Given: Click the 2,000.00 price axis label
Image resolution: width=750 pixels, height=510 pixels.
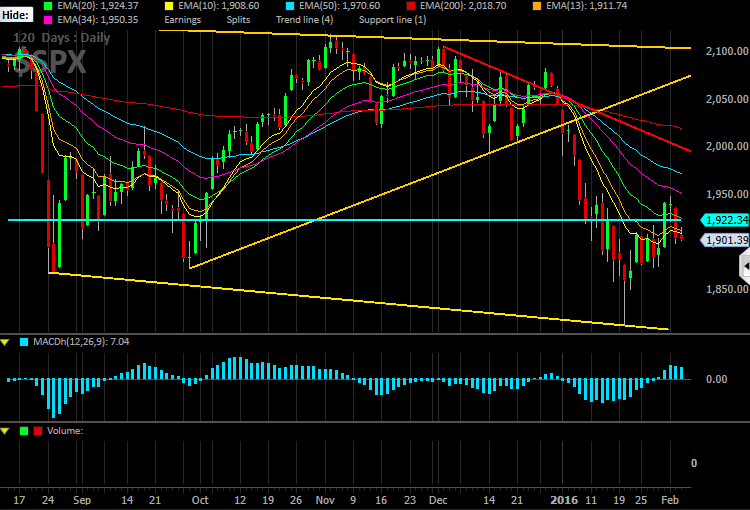Looking at the screenshot, I should pyautogui.click(x=727, y=146).
